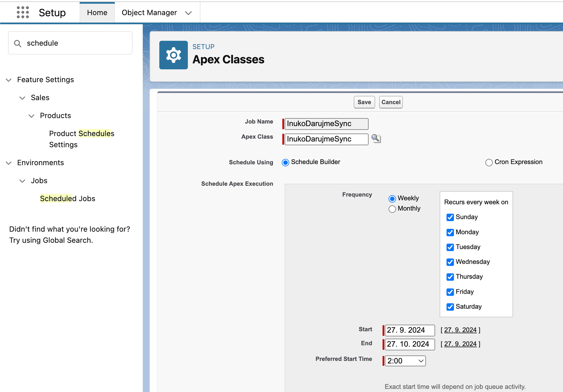Switch to the Home tab
The width and height of the screenshot is (563, 392).
pos(97,13)
